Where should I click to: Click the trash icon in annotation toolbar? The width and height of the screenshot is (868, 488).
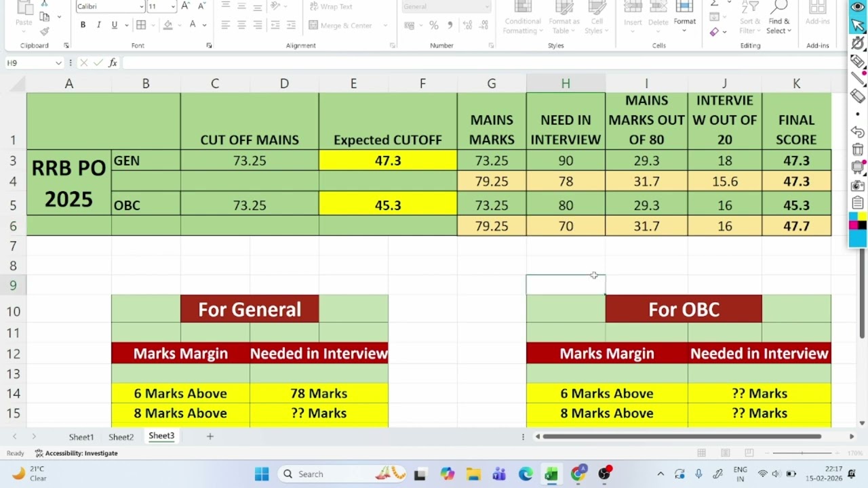(x=858, y=150)
